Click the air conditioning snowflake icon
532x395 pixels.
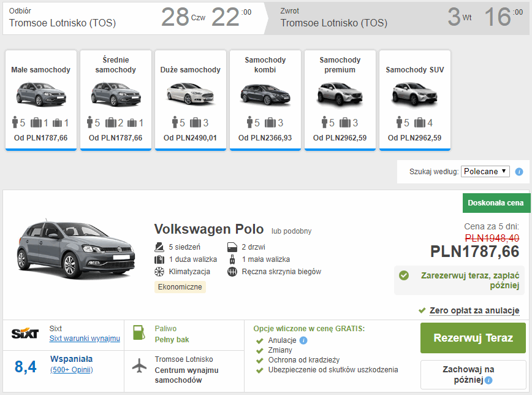point(159,272)
